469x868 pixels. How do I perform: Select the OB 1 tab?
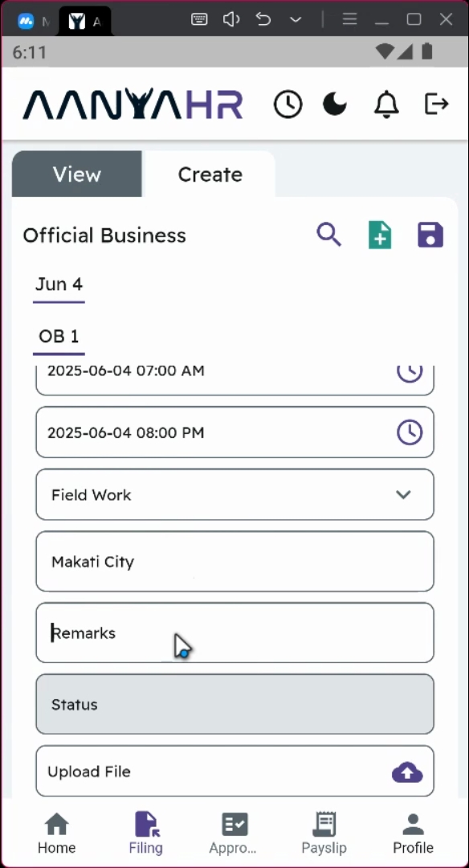click(x=59, y=337)
